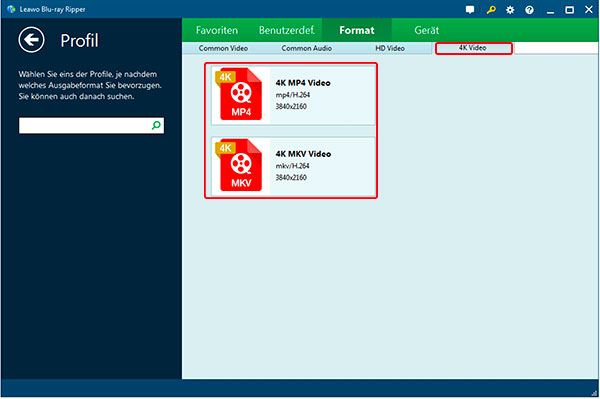Select the 4K Video sub-tab
The height and width of the screenshot is (399, 600).
[x=473, y=48]
